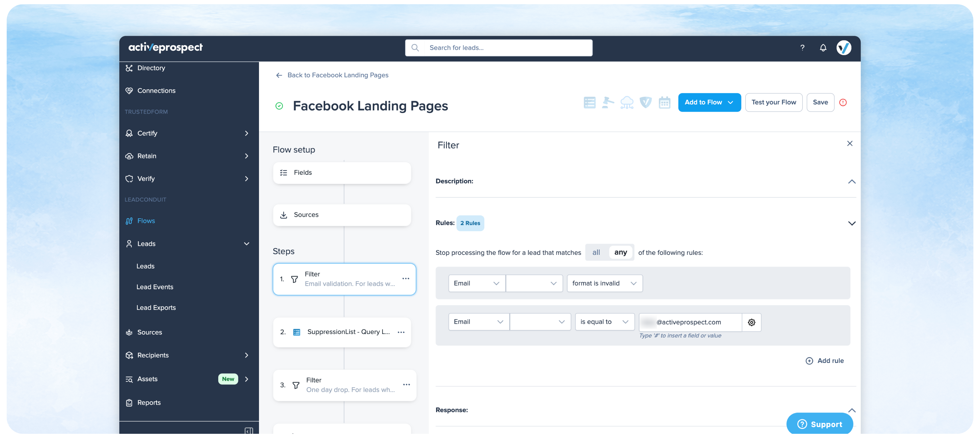
Task: Open 'is equal to' operator dropdown
Action: tap(605, 322)
